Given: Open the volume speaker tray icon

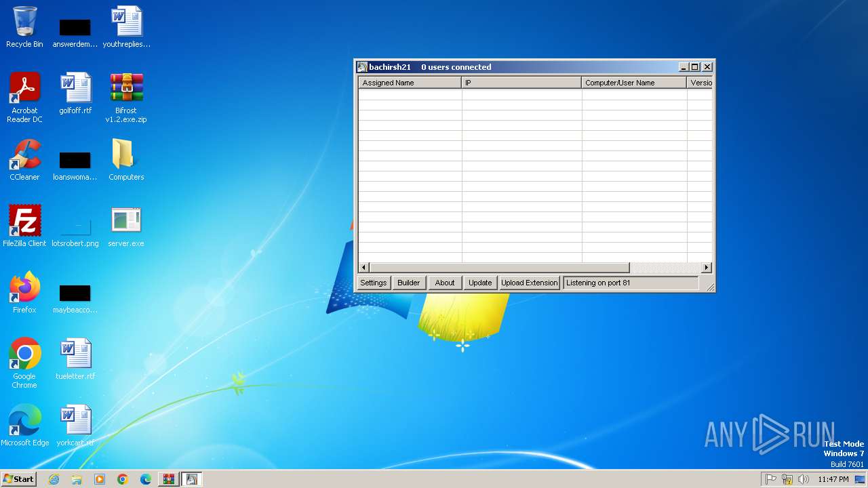Looking at the screenshot, I should point(804,479).
